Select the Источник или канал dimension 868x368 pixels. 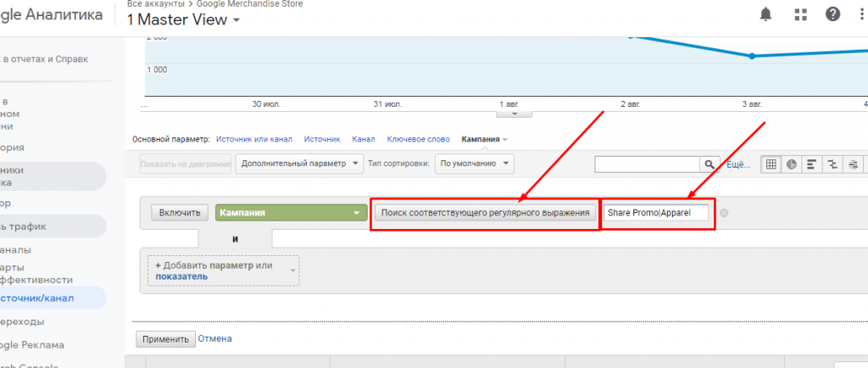point(254,139)
